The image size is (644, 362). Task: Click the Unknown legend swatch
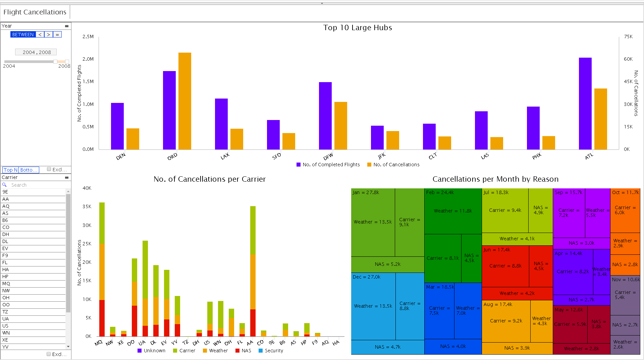[x=140, y=351]
